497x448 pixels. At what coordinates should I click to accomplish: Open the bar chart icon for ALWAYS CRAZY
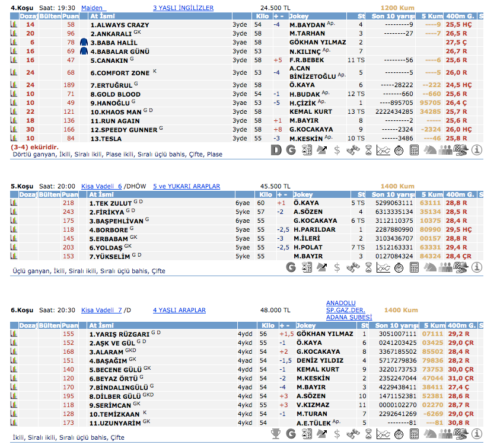point(14,25)
